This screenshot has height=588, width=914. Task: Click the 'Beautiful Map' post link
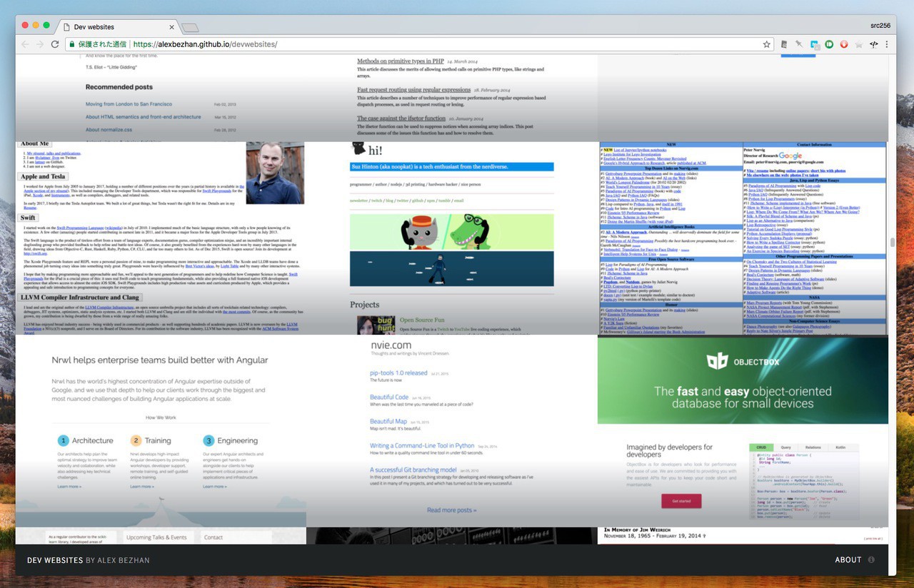point(388,421)
